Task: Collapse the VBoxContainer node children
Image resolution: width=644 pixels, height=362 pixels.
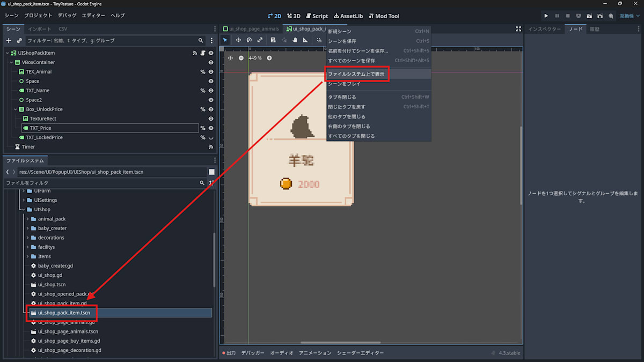Action: pos(11,63)
